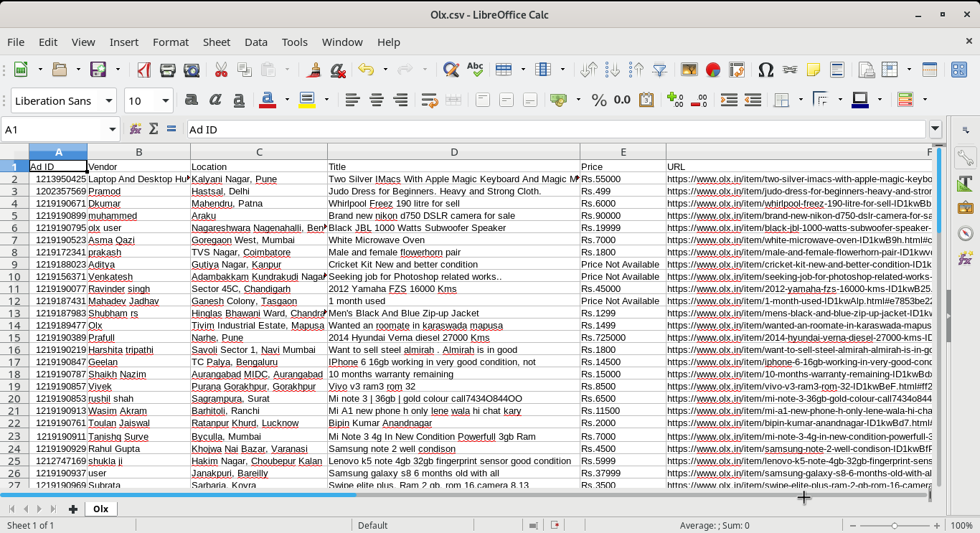Open Find and Replace icon
This screenshot has width=980, height=533.
pos(451,70)
